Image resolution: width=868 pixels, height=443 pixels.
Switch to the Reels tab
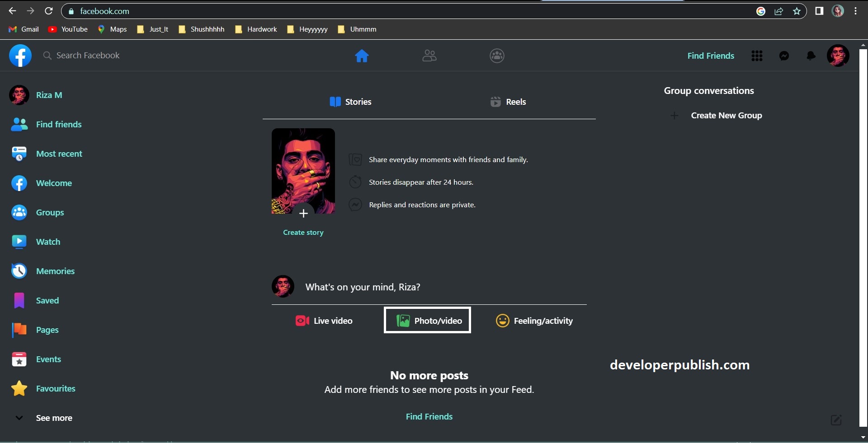coord(508,102)
